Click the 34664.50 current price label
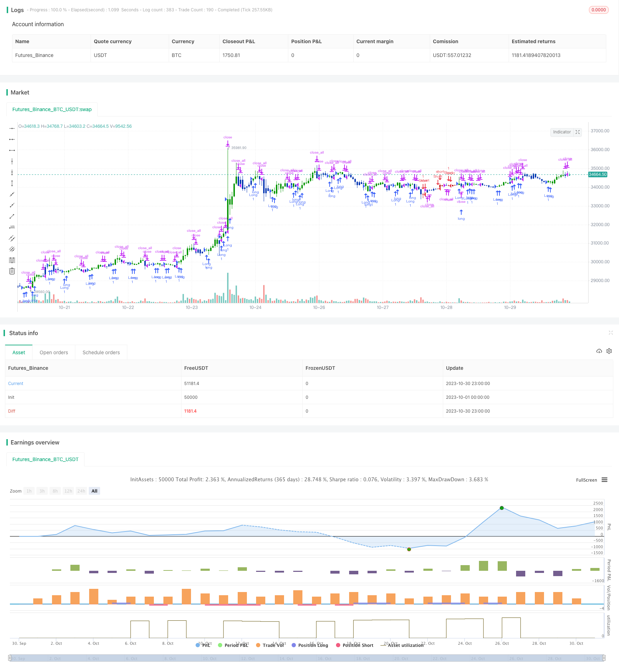The height and width of the screenshot is (672, 619). coord(597,174)
